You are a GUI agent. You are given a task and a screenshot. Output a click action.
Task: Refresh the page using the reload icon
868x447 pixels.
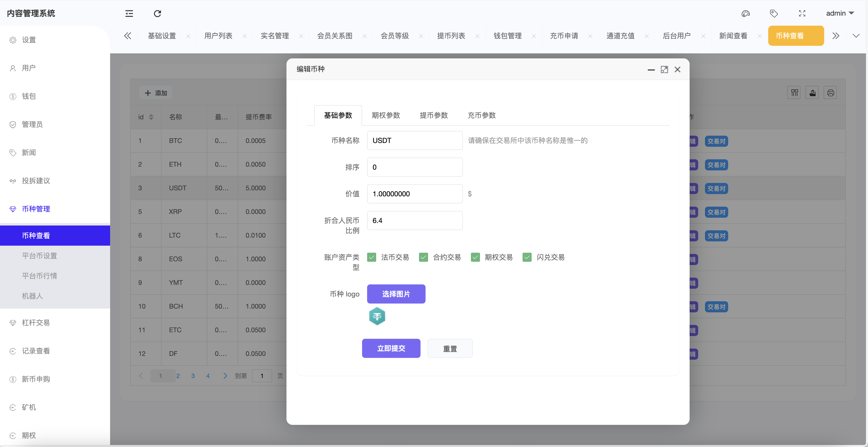click(157, 13)
